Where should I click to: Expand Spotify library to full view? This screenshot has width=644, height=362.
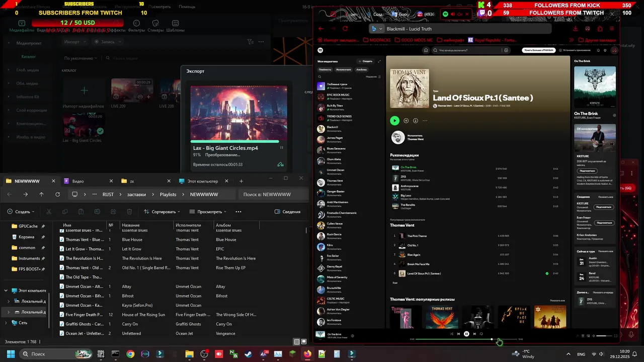tap(380, 61)
